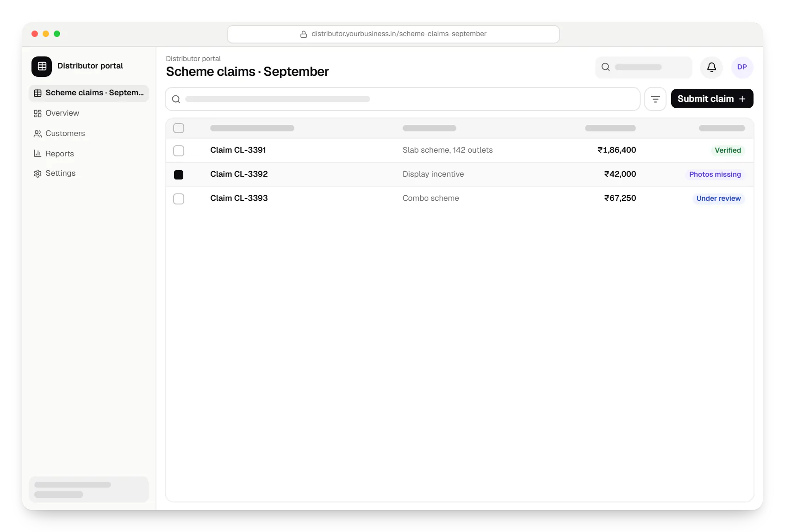Select the Claim CL-3393 title
The image size is (785, 532).
pos(239,198)
